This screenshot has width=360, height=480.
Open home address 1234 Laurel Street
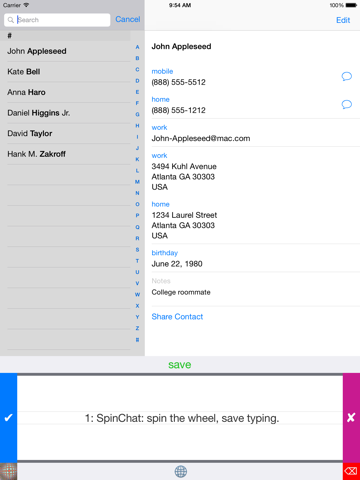click(x=184, y=225)
